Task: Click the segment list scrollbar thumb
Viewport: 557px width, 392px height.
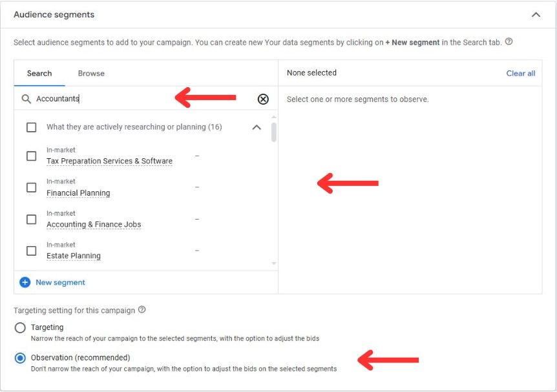Action: pos(273,132)
